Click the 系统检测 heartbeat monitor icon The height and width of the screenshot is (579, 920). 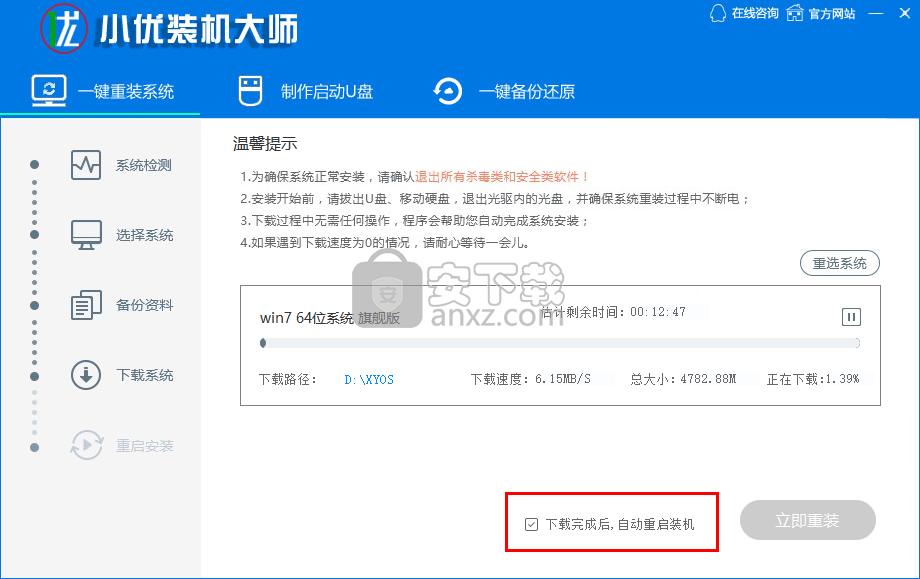click(x=86, y=165)
